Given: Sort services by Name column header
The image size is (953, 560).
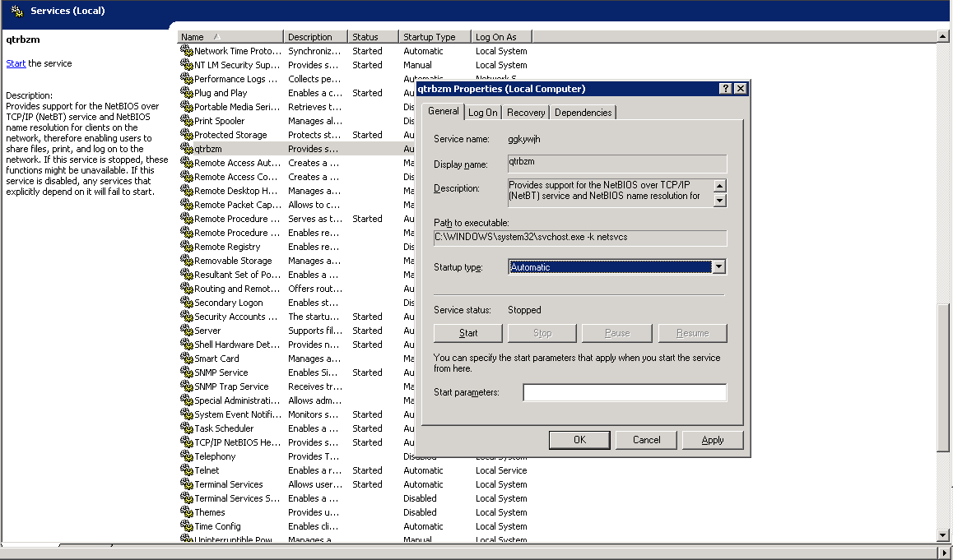Looking at the screenshot, I should pos(230,37).
